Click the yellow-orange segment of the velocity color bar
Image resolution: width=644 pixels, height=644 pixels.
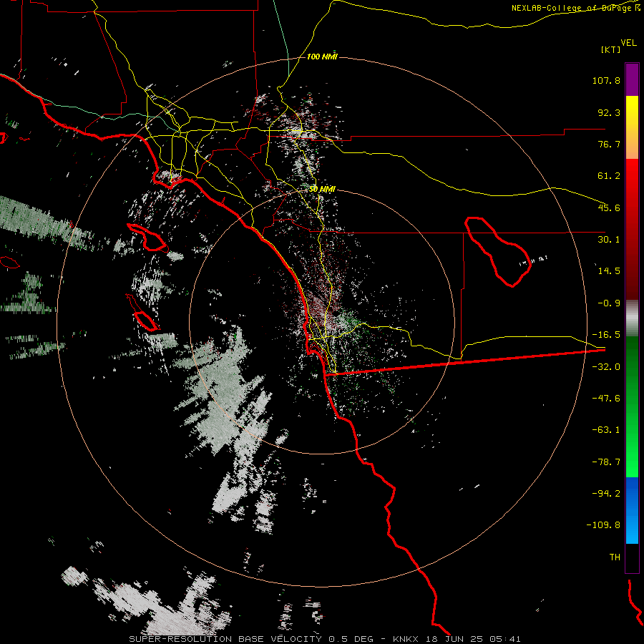pos(632,127)
